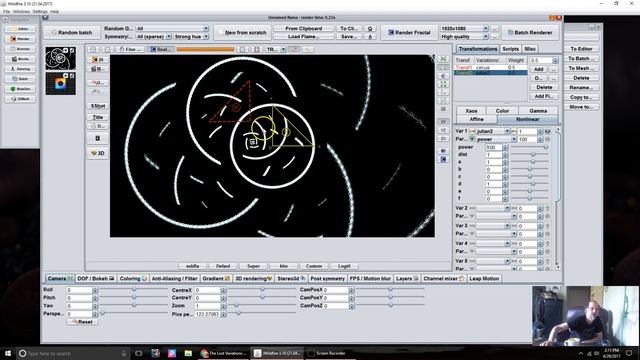This screenshot has height=360, width=640.
Task: Click the CentreX value field
Action: coord(207,290)
